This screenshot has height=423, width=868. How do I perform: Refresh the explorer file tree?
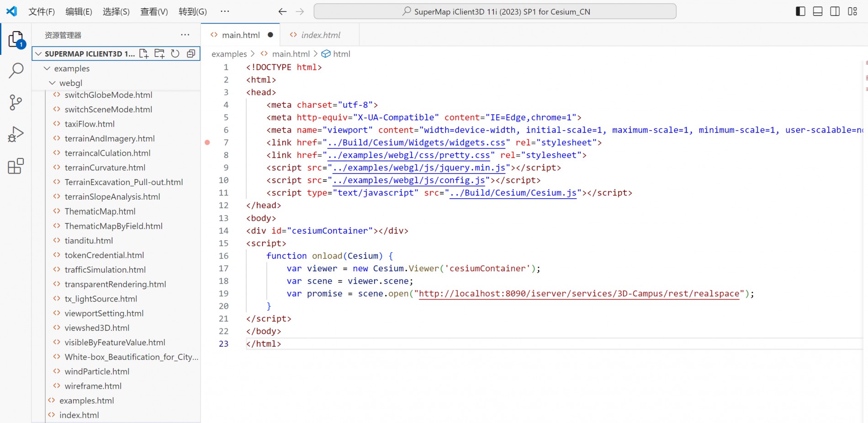click(x=175, y=54)
